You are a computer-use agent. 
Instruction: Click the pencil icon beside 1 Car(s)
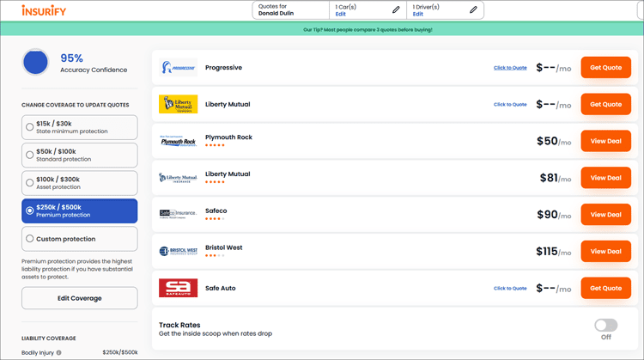(x=396, y=10)
